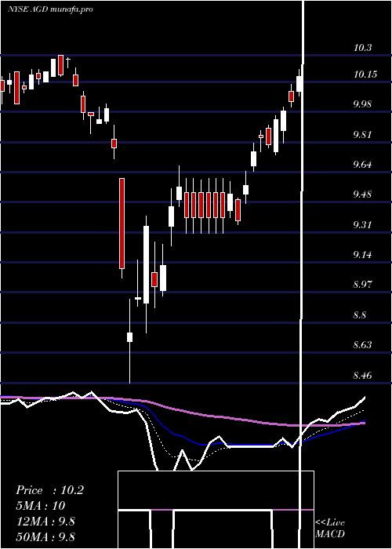Click the 10.15 price axis label
Viewport: 392px width, 549px height.
(365, 75)
